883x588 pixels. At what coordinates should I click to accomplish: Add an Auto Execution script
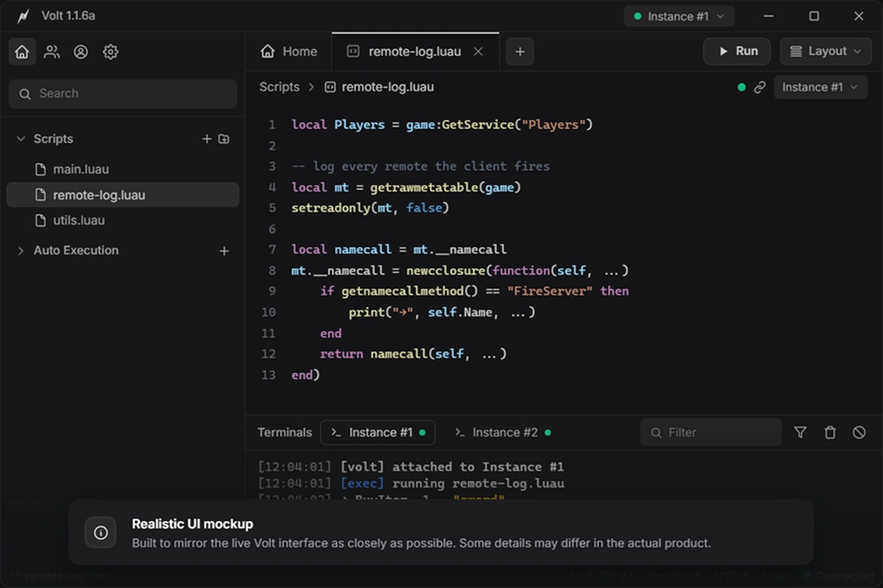224,250
